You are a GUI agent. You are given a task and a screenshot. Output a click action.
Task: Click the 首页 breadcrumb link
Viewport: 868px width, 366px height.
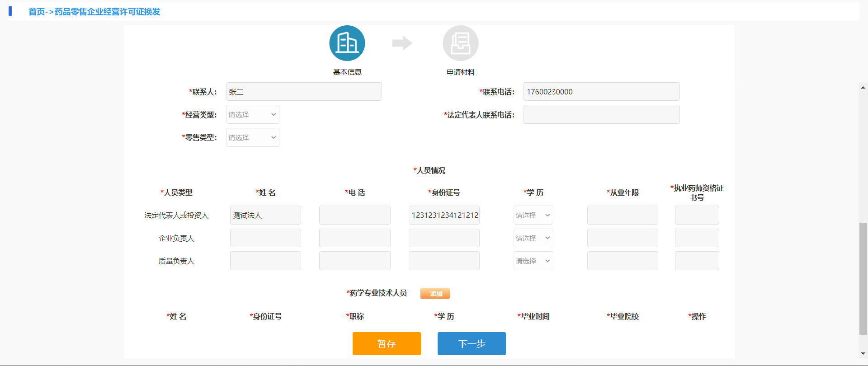point(36,12)
